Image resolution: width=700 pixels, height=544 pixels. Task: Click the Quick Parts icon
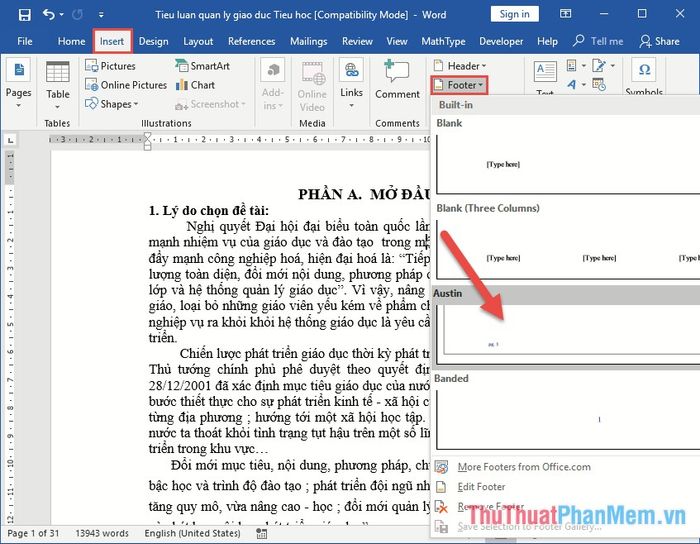tap(575, 66)
